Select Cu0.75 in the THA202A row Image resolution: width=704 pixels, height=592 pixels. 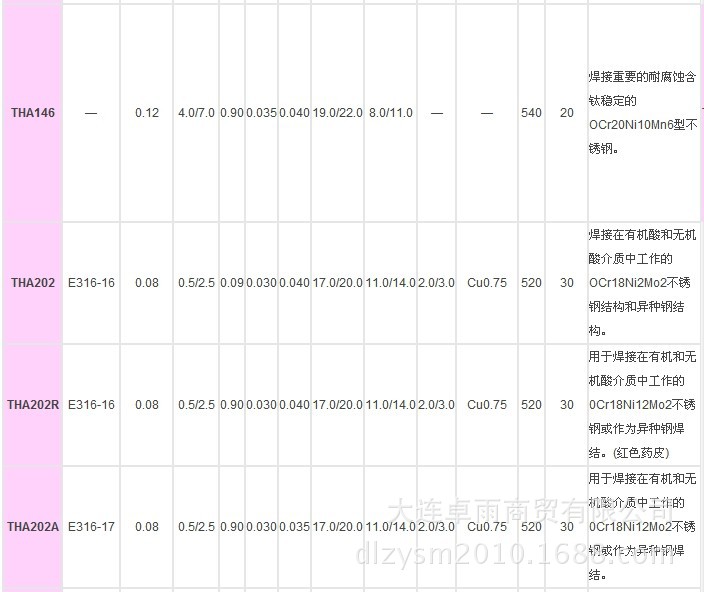486,526
